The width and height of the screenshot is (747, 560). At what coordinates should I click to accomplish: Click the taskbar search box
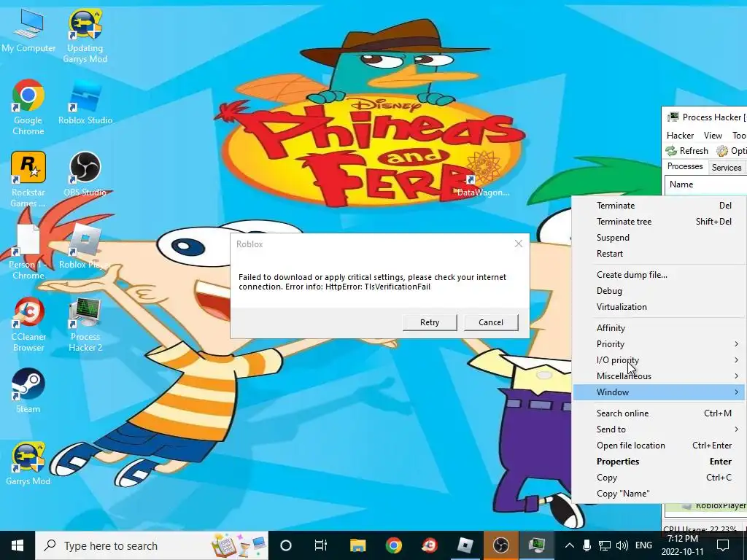point(152,545)
